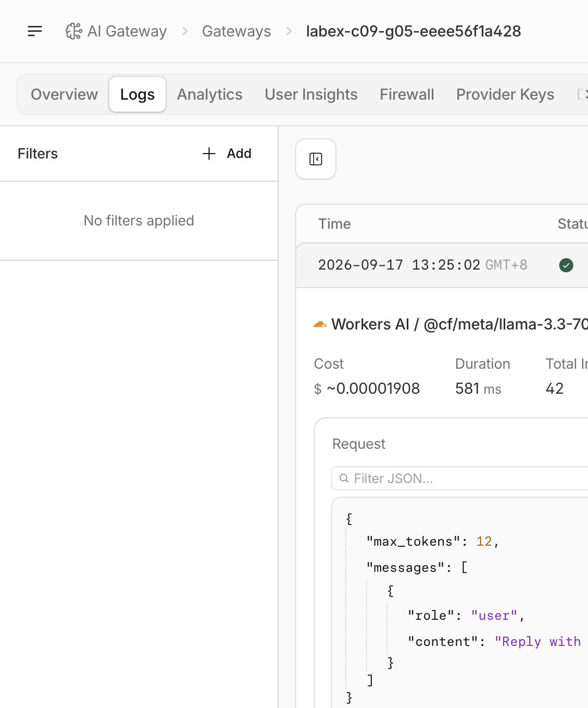Click the "Reply with" content string

point(538,642)
